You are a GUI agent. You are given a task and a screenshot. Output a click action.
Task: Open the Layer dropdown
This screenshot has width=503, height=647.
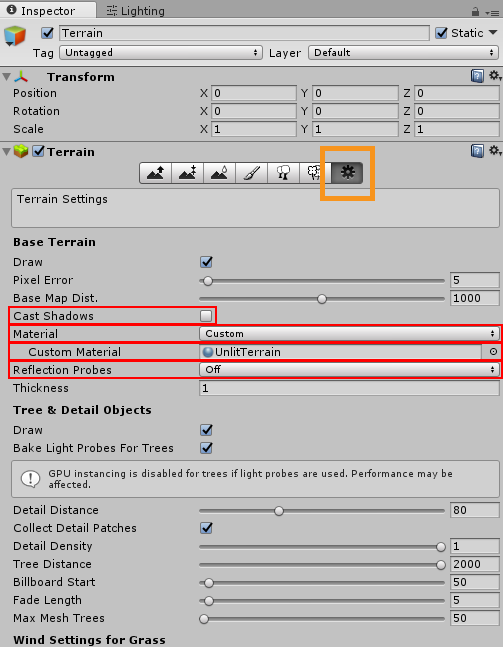coord(404,53)
